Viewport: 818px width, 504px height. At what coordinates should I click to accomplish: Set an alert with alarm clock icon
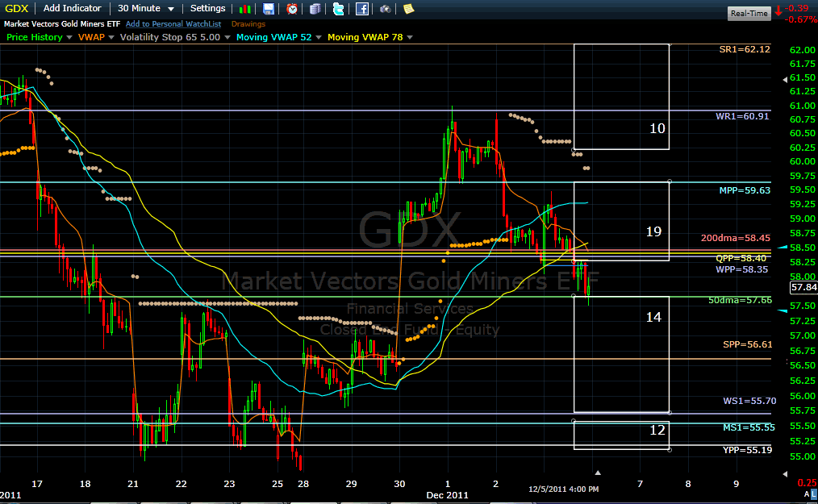[x=292, y=9]
